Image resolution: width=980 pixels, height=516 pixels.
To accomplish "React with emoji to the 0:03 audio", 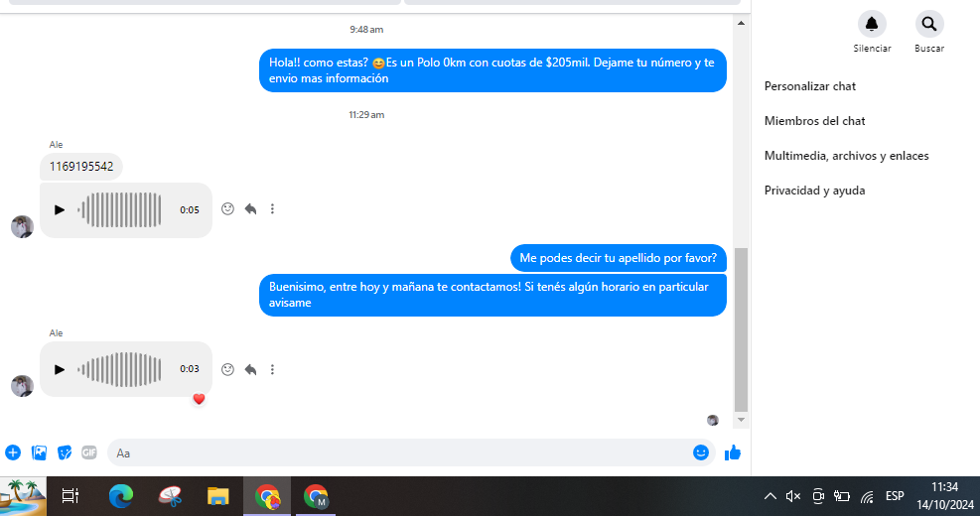I will point(227,369).
